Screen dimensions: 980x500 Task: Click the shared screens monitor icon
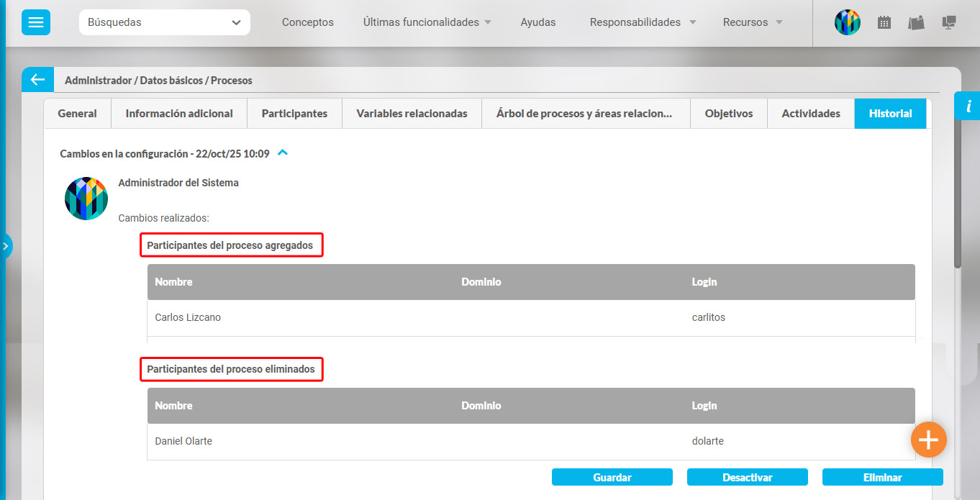pos(948,22)
